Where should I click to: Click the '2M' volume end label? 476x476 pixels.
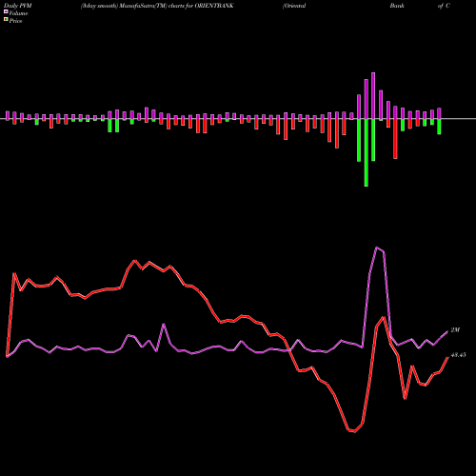coord(455,330)
